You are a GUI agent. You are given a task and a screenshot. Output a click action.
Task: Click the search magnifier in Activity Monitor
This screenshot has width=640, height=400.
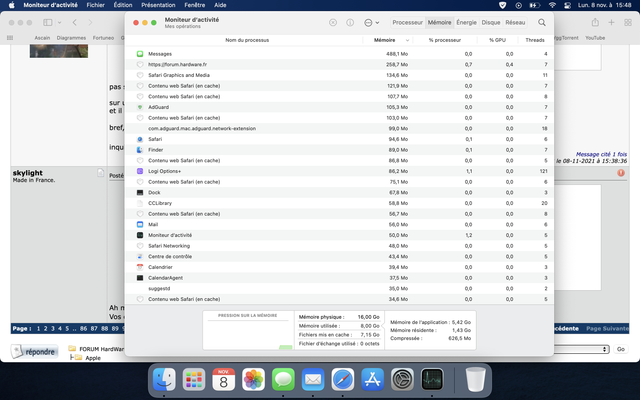tap(542, 22)
